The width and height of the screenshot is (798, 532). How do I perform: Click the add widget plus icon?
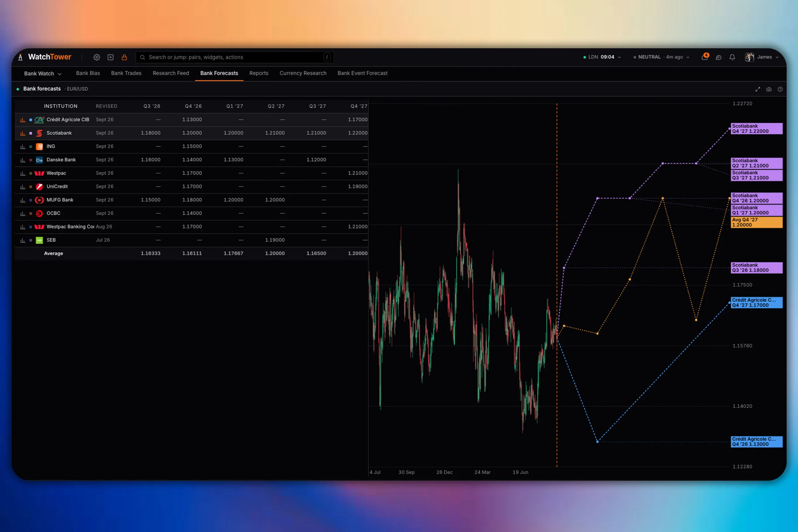(x=111, y=57)
